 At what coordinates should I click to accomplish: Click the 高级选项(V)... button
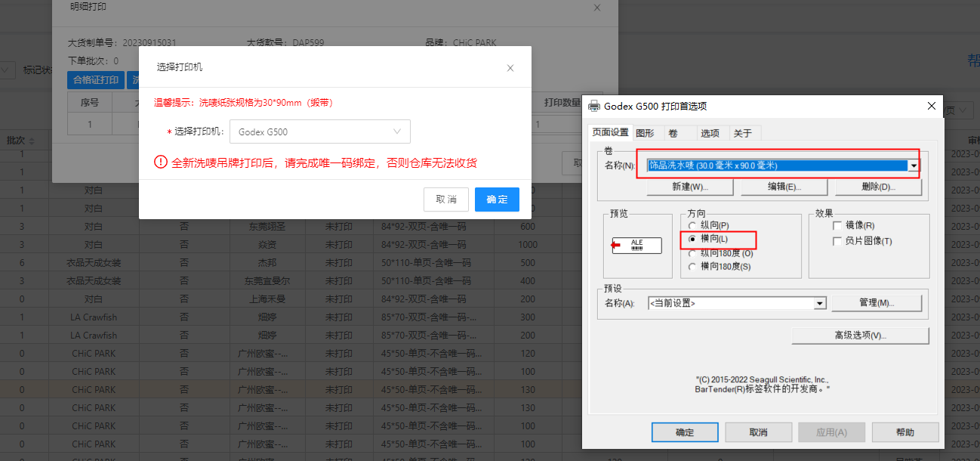(x=860, y=336)
